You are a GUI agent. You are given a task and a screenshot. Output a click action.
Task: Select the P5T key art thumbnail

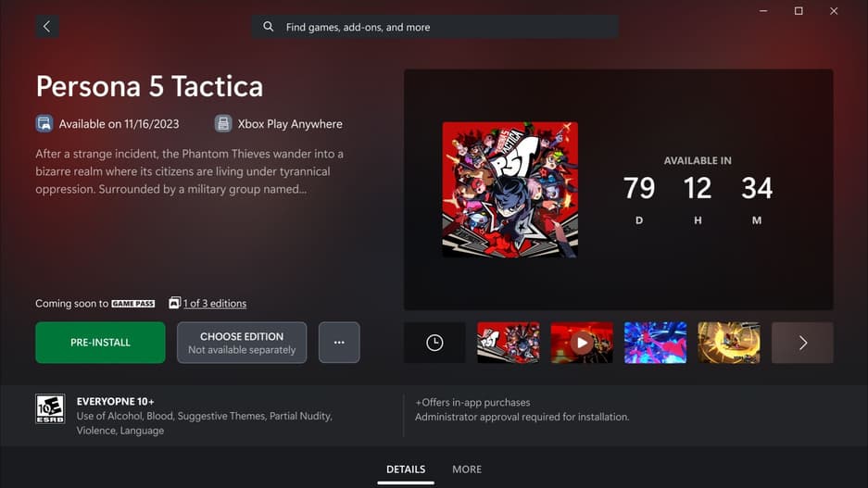click(x=509, y=343)
